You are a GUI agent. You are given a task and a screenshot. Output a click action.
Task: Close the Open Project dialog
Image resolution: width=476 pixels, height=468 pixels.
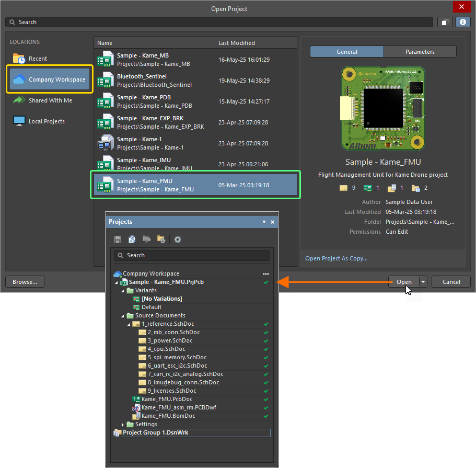click(x=461, y=7)
